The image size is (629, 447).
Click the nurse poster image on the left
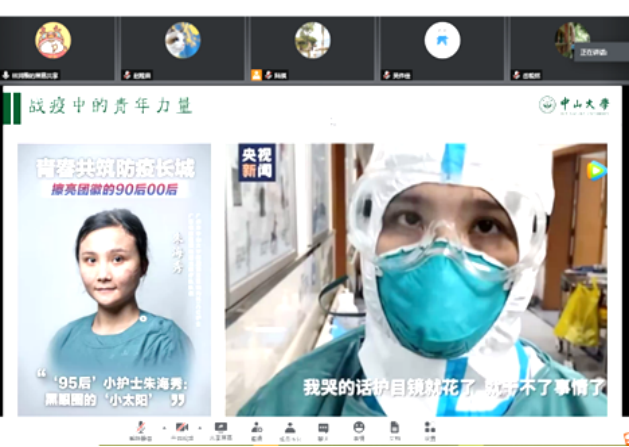click(114, 278)
